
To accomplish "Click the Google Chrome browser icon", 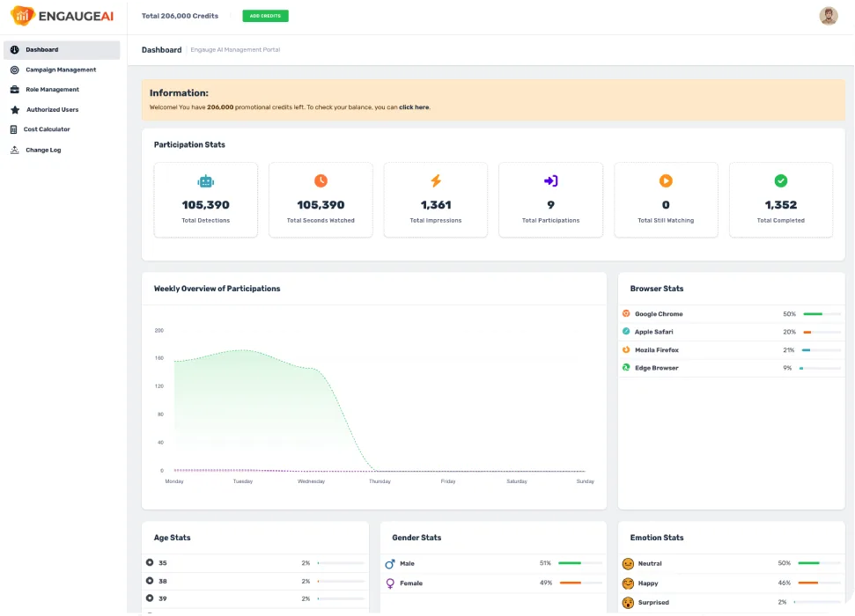I will click(626, 313).
